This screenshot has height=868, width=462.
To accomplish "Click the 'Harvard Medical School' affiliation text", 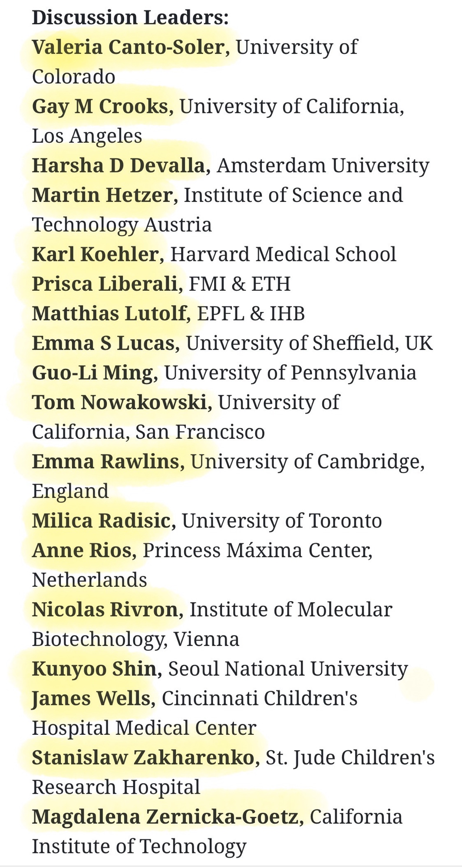I will pos(283,255).
